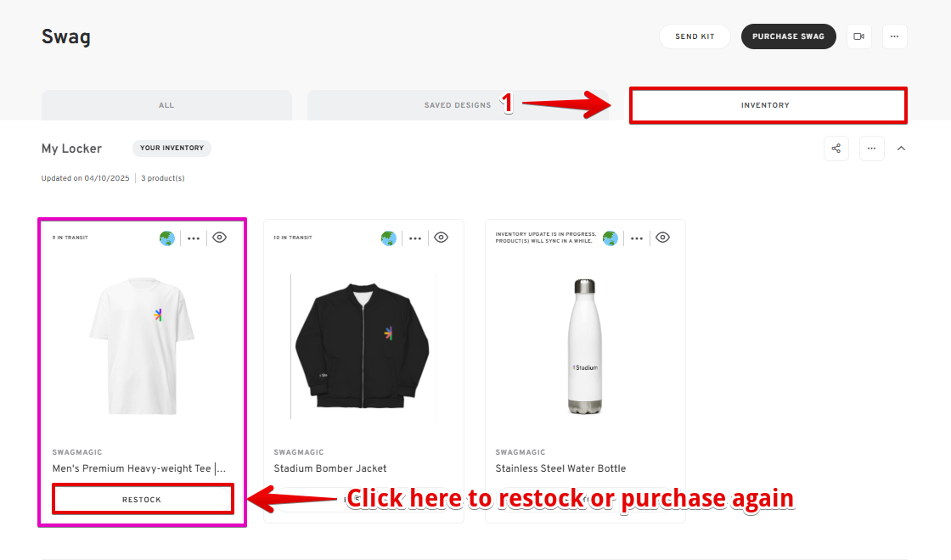Screen dimensions: 951x560
Task: Switch to the Inventory tab
Action: coord(768,105)
